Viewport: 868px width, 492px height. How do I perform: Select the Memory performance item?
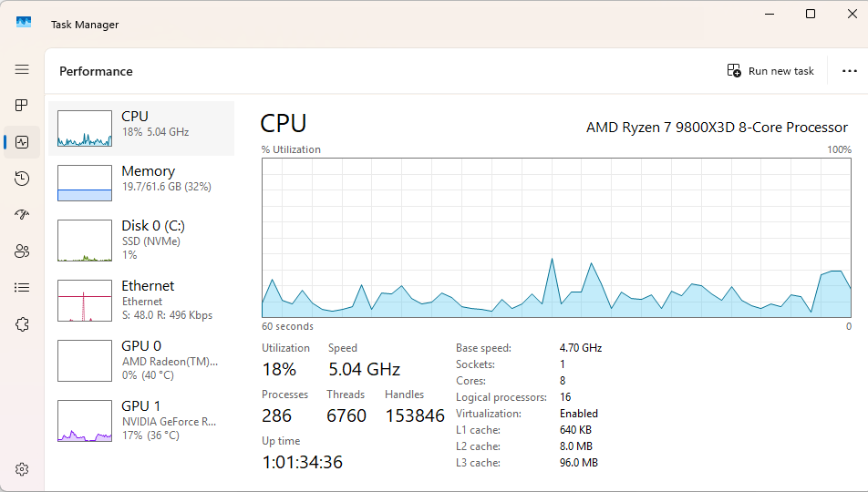tap(141, 182)
